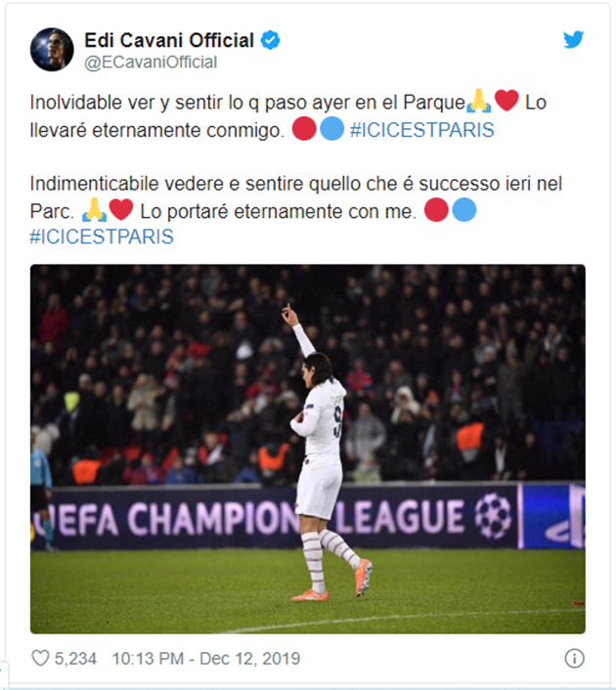This screenshot has height=690, width=616.
Task: Click the red circle emoji after conmigo
Action: pos(304,128)
